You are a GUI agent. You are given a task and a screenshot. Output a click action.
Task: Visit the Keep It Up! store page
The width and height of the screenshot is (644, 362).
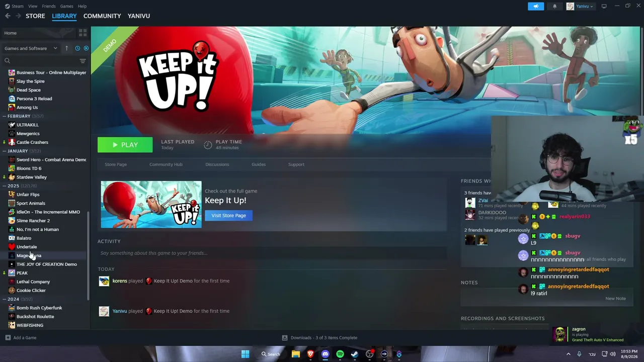tap(228, 215)
